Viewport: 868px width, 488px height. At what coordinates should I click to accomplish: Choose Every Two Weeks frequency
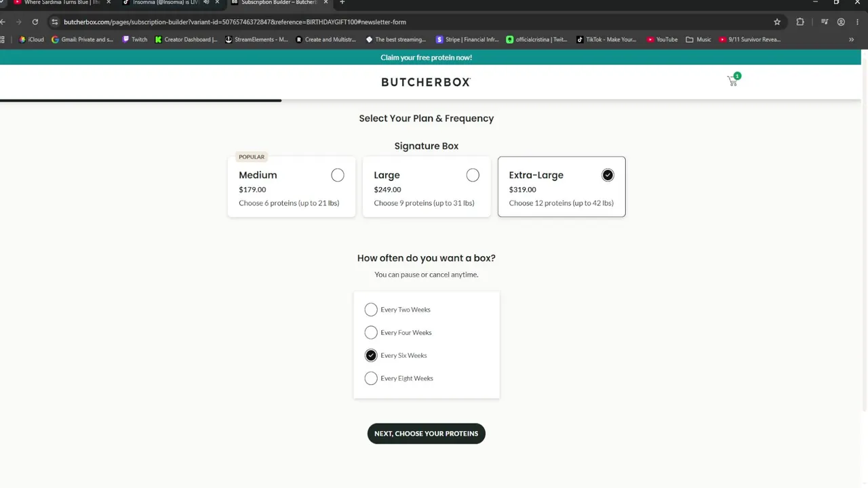pos(371,310)
